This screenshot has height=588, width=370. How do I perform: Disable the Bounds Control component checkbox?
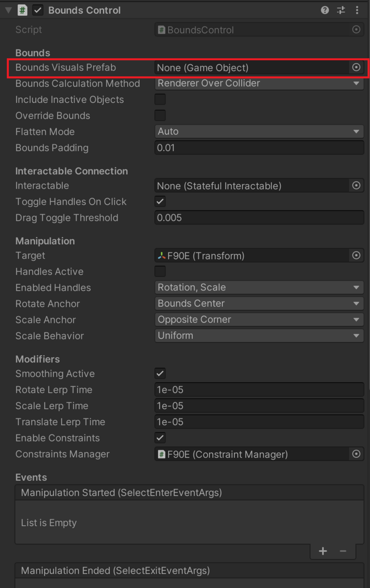[x=38, y=10]
